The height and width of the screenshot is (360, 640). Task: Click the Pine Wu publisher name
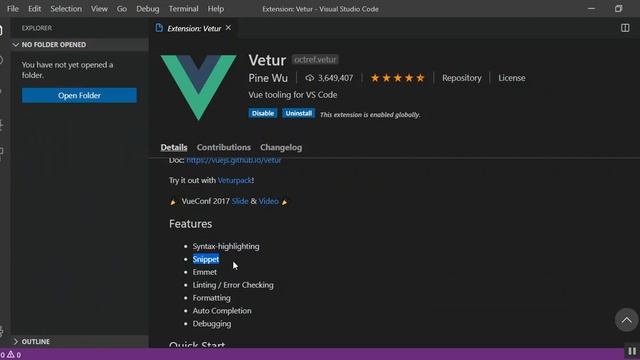(268, 78)
